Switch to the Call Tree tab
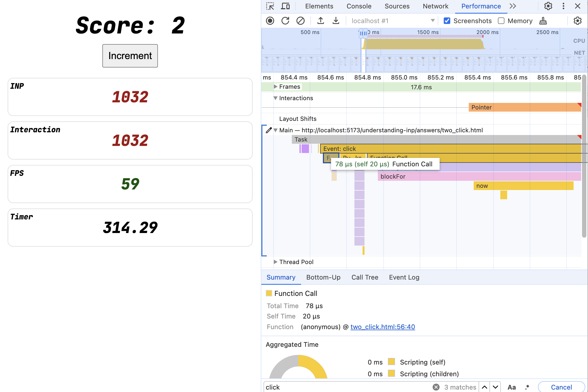 (x=365, y=277)
